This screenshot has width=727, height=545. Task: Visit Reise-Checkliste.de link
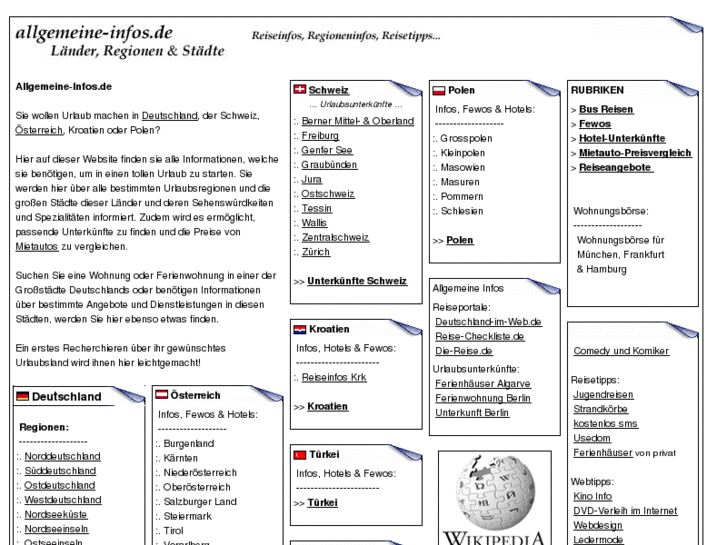pos(480,336)
